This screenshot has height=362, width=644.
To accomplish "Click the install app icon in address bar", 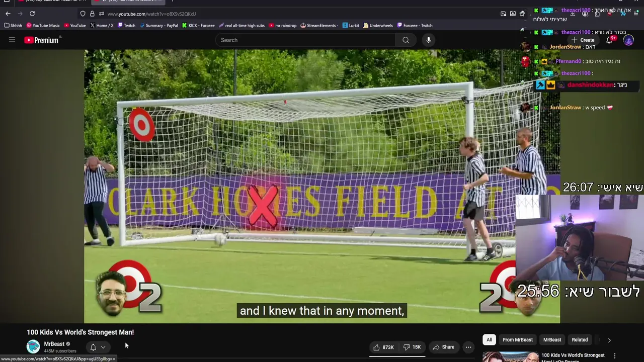I will 513,14.
